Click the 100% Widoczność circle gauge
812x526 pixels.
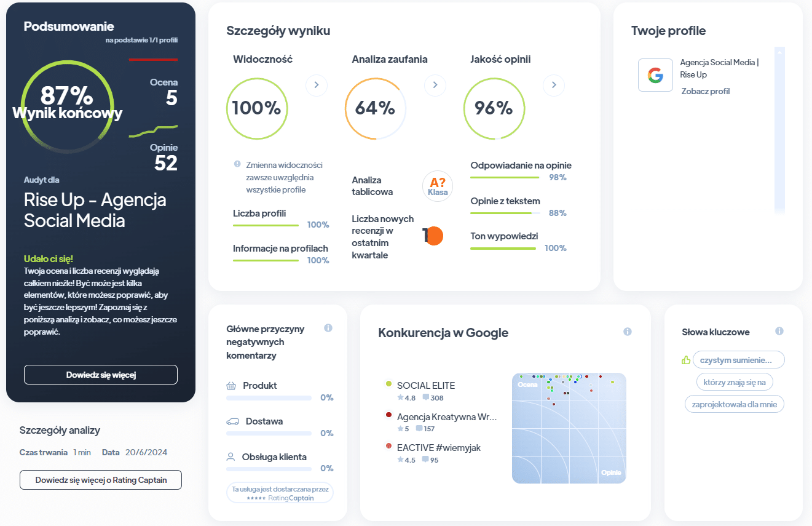pos(257,108)
